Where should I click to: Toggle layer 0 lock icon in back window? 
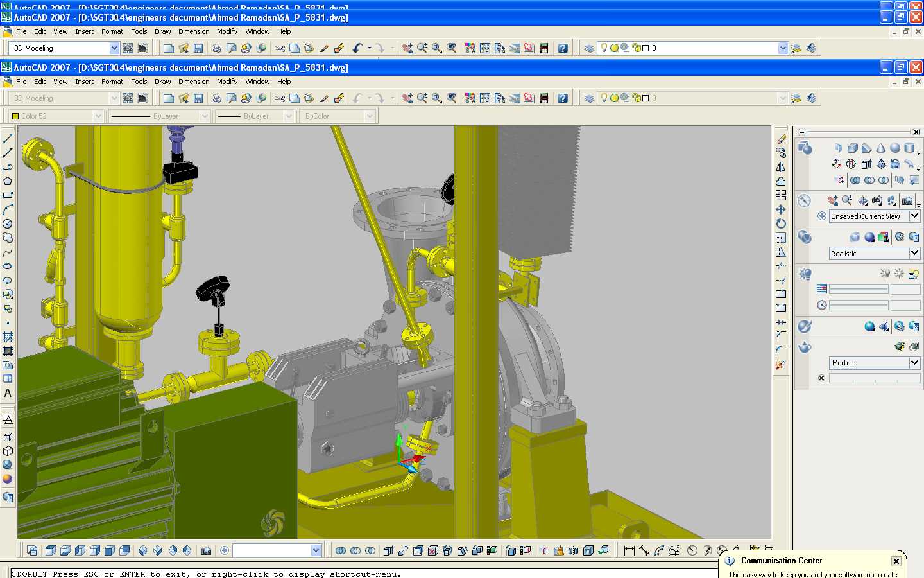[x=635, y=48]
